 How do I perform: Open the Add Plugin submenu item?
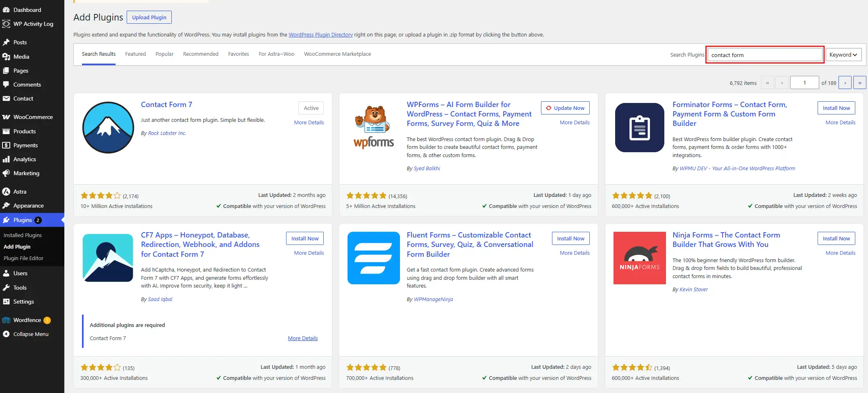[17, 247]
